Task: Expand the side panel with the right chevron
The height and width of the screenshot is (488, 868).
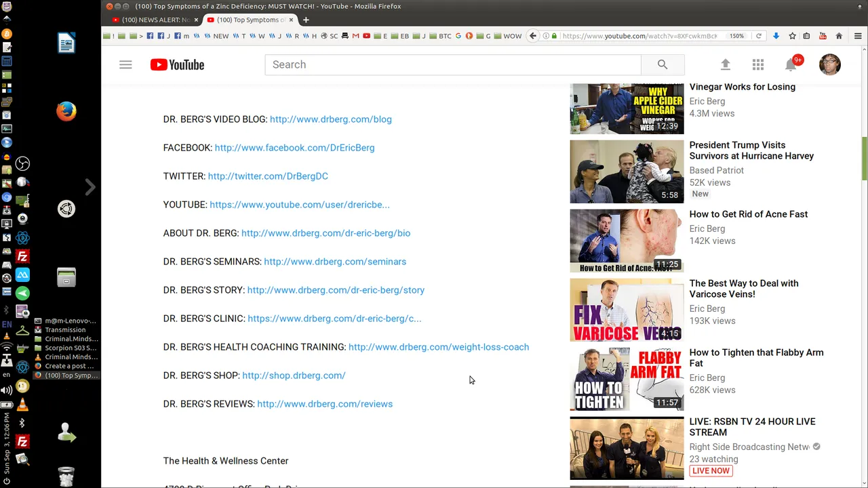Action: [90, 187]
